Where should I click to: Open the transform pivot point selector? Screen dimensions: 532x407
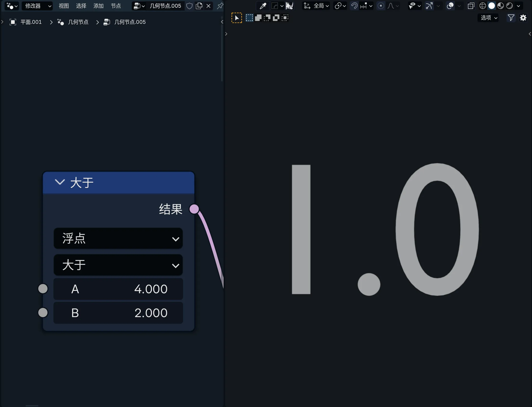pos(340,6)
